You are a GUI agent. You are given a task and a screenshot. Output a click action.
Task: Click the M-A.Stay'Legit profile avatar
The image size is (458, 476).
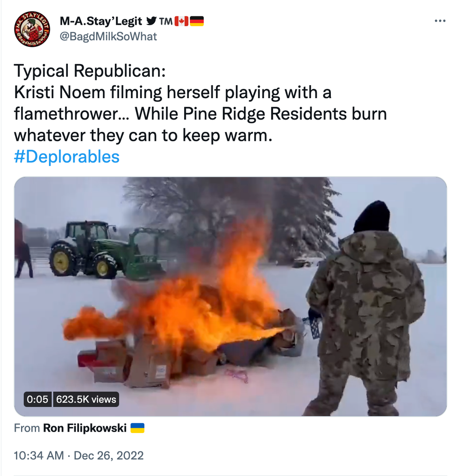pyautogui.click(x=32, y=29)
